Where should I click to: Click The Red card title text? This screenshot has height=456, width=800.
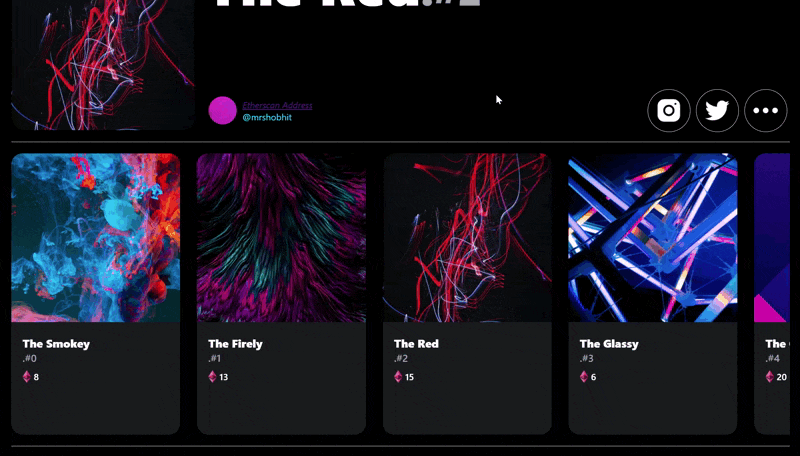pos(416,344)
